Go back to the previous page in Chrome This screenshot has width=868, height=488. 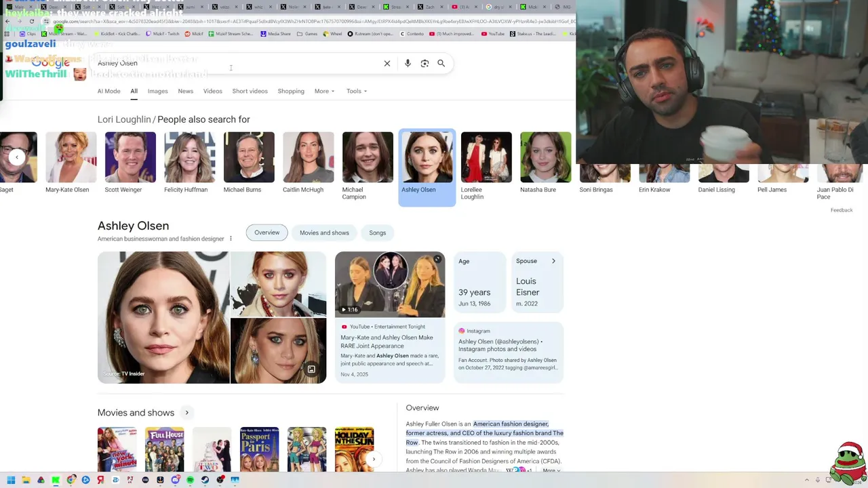(7, 22)
